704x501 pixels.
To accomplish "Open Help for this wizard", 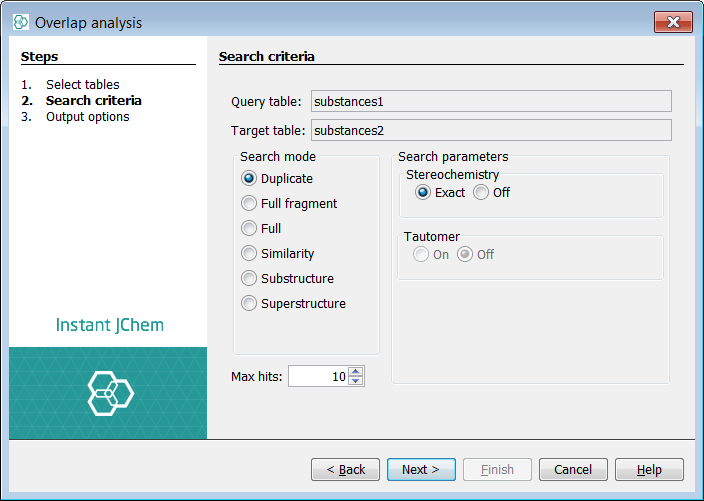I will pyautogui.click(x=649, y=469).
